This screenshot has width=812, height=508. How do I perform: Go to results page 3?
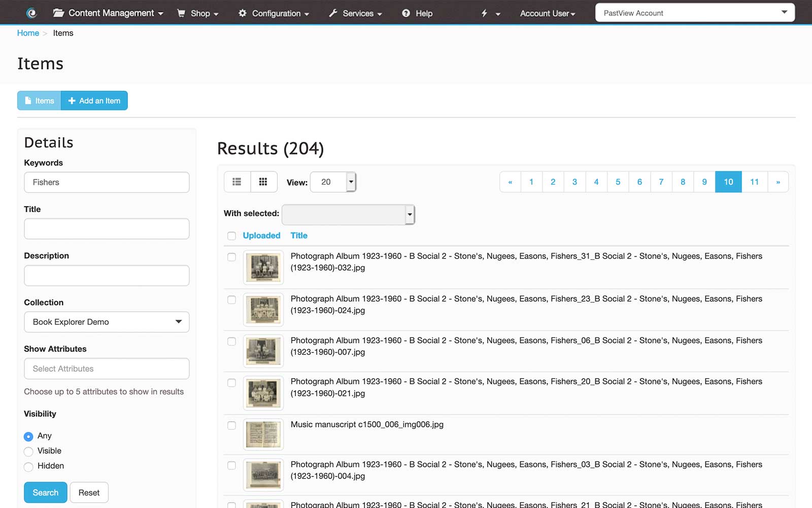[x=574, y=182]
